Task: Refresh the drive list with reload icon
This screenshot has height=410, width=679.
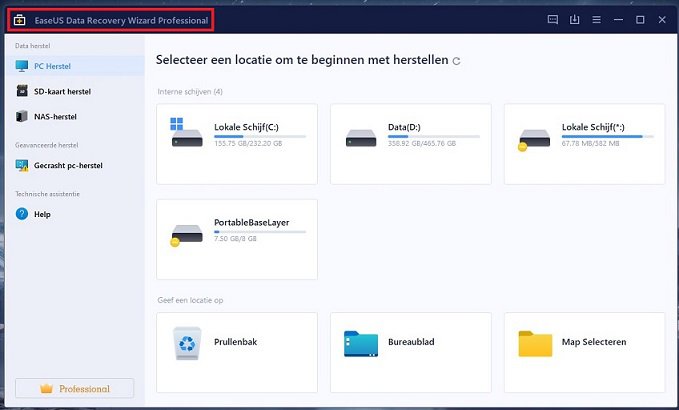Action: (457, 61)
